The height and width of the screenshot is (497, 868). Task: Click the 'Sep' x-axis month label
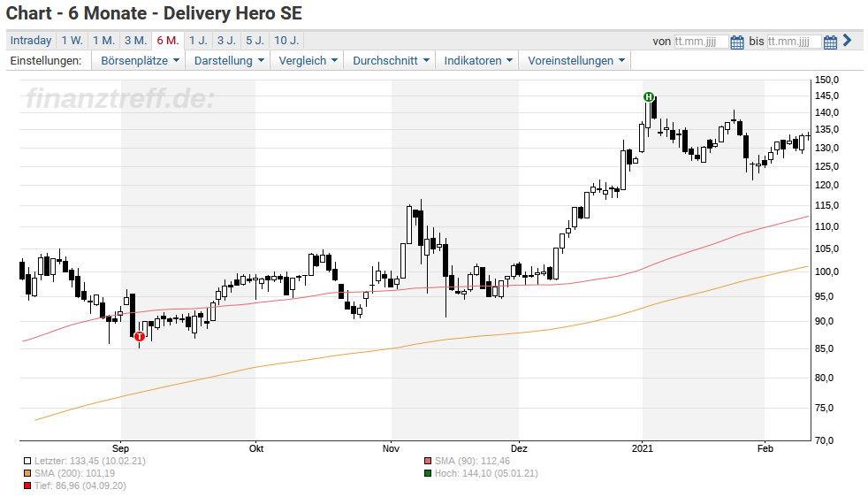coord(120,448)
